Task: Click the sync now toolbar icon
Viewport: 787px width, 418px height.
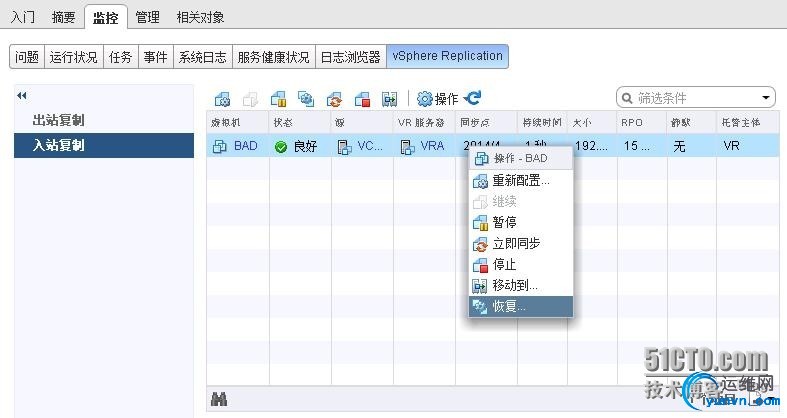Action: (334, 99)
